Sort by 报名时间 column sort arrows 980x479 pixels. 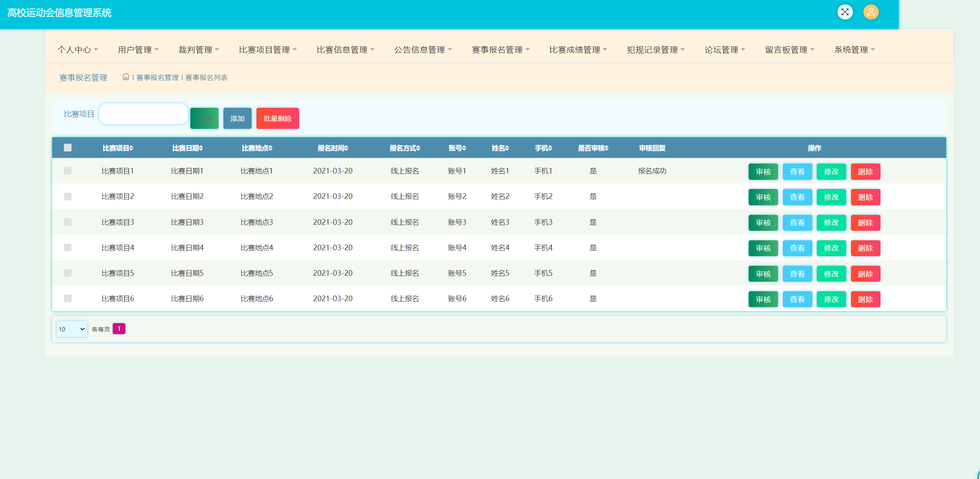(x=346, y=148)
